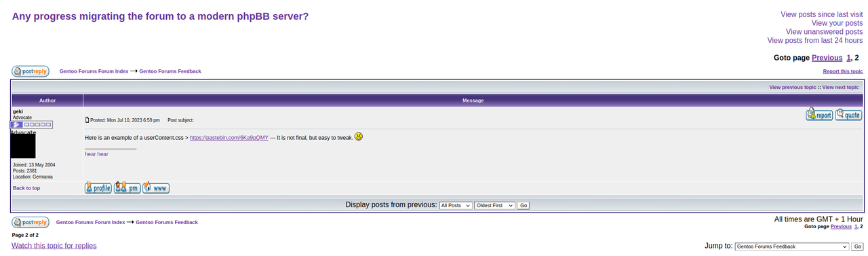Click Report this topic link
The width and height of the screenshot is (868, 256).
tap(843, 71)
